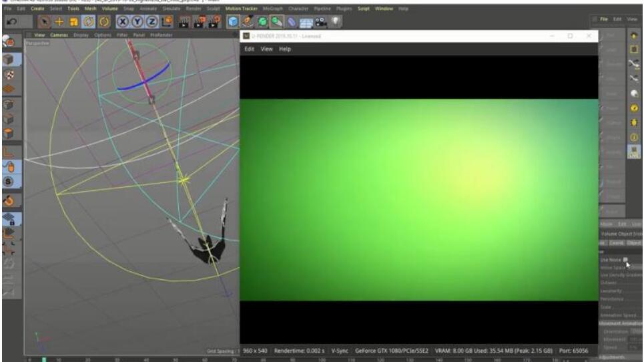Open the View menu in D-Render
Image resolution: width=644 pixels, height=362 pixels.
pos(266,49)
